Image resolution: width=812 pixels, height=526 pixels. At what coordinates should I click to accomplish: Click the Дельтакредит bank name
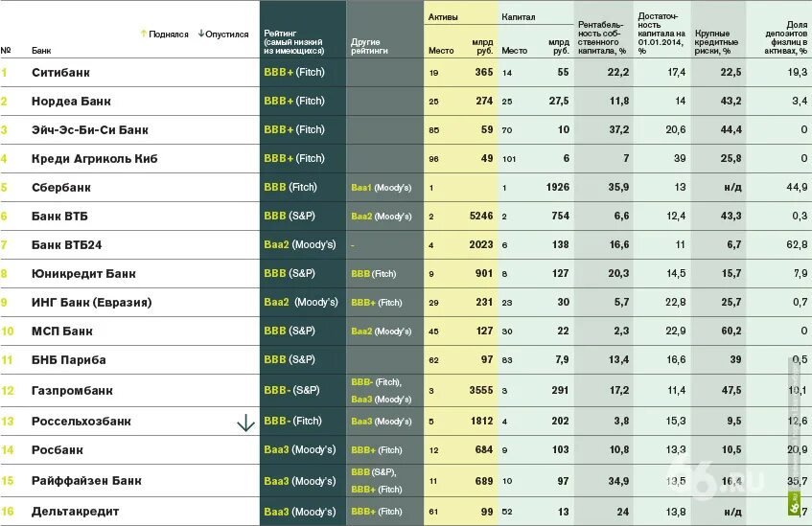[x=75, y=512]
